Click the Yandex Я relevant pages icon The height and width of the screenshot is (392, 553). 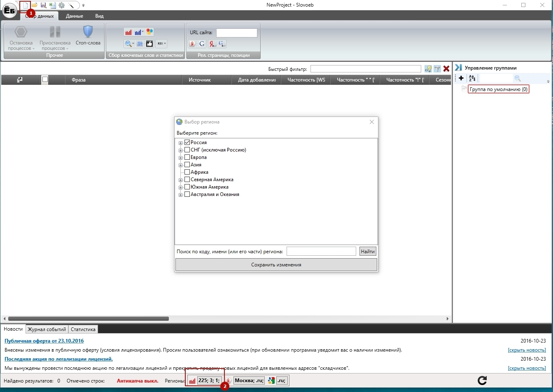click(x=192, y=44)
